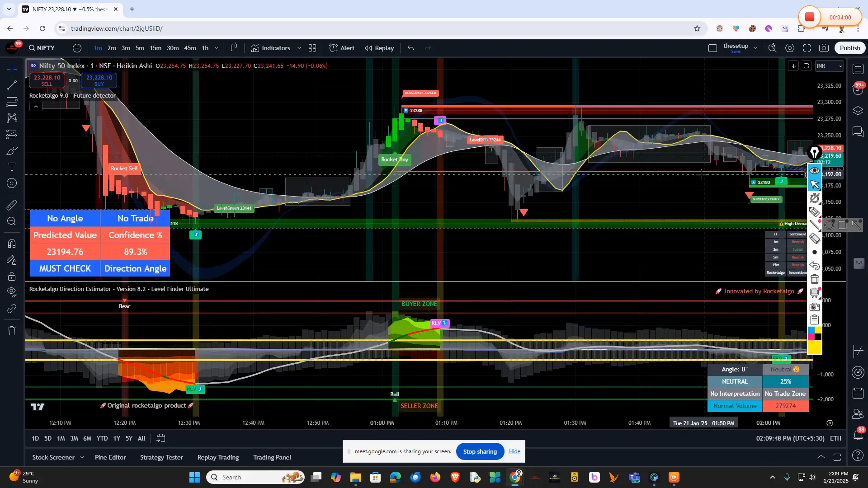Open NIFTY symbol search

pos(42,48)
